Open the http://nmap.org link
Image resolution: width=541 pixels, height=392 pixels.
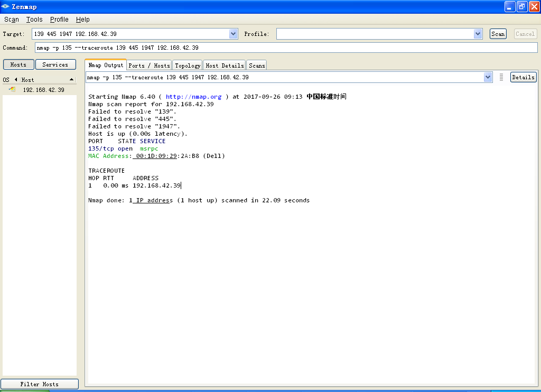click(193, 97)
